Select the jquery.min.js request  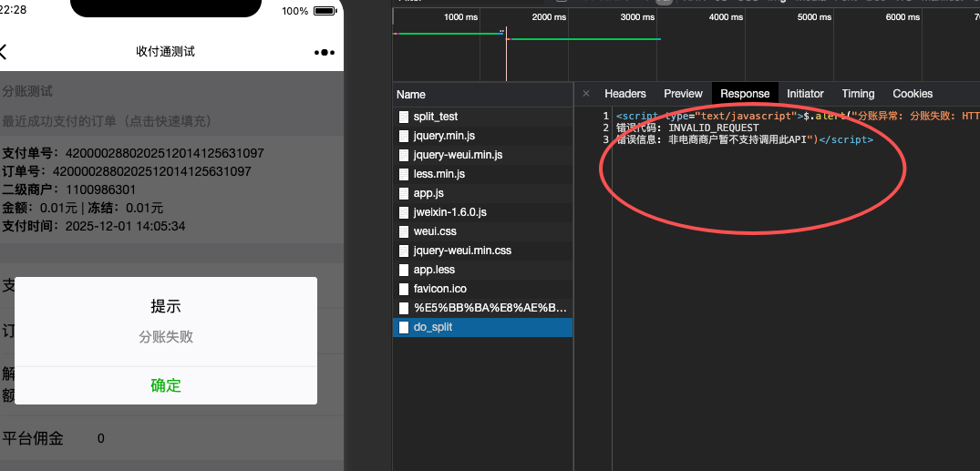(x=482, y=136)
